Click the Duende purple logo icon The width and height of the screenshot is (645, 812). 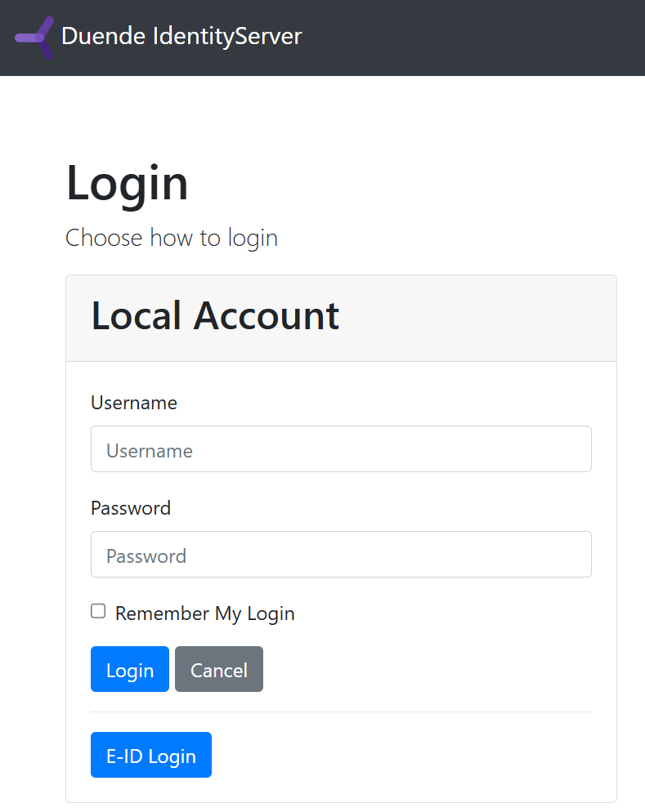click(34, 38)
